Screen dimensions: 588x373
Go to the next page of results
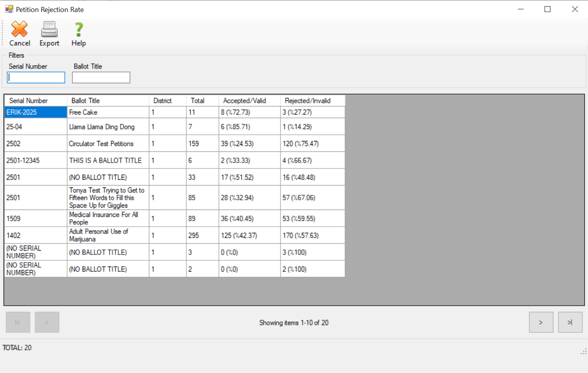[x=541, y=322]
